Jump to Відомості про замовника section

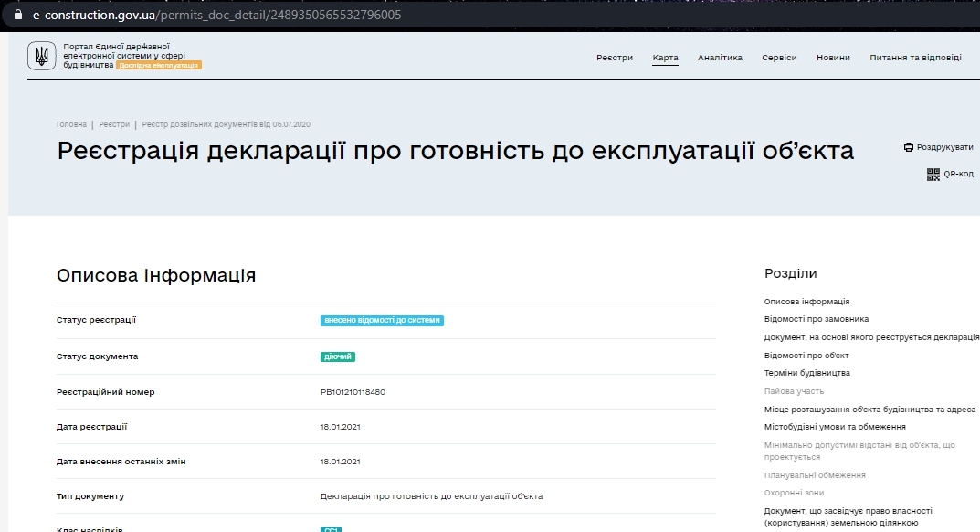point(817,319)
